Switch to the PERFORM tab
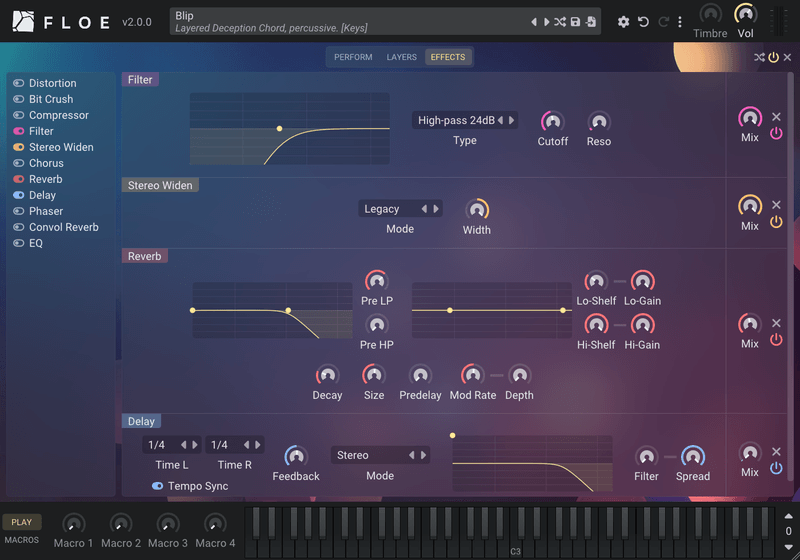 353,57
